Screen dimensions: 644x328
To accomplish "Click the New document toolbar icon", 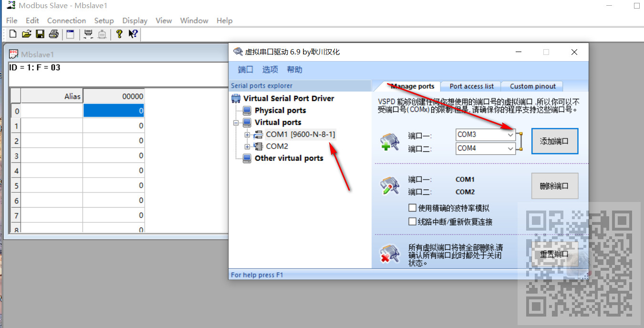I will (x=13, y=34).
